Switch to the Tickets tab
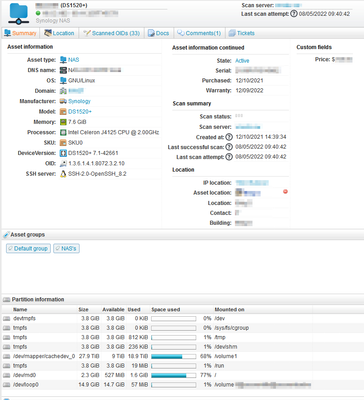Viewport: 364px width, 400px height. [242, 33]
